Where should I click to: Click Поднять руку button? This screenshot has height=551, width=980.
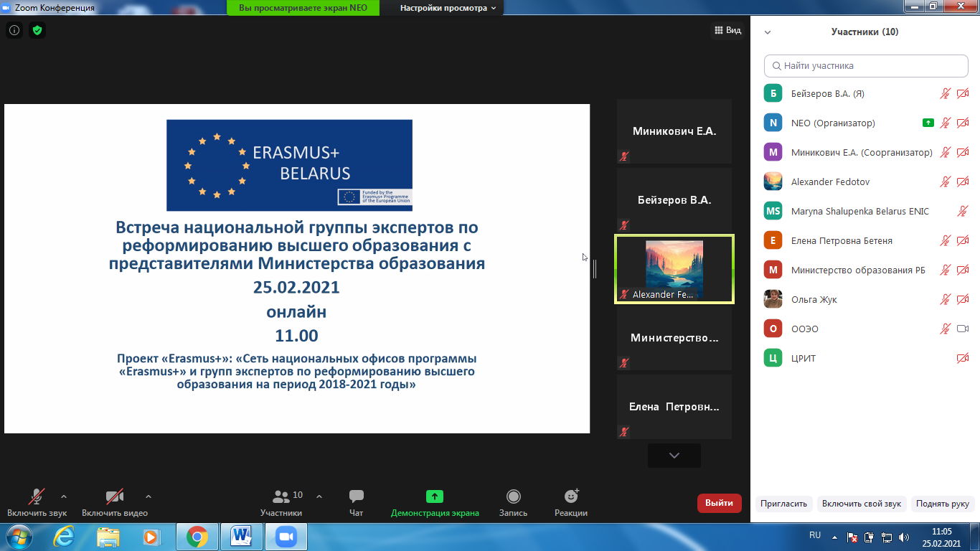pyautogui.click(x=943, y=504)
